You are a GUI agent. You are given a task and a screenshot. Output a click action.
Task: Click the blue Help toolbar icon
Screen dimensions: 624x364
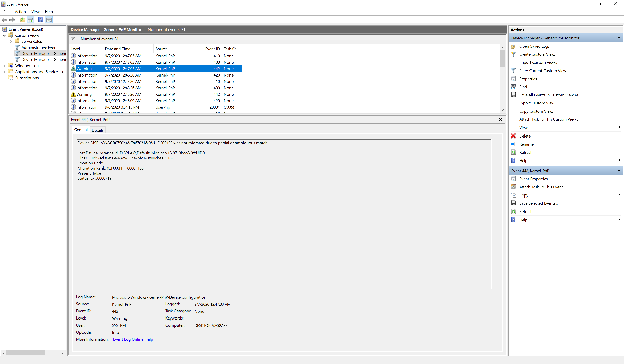[x=41, y=20]
